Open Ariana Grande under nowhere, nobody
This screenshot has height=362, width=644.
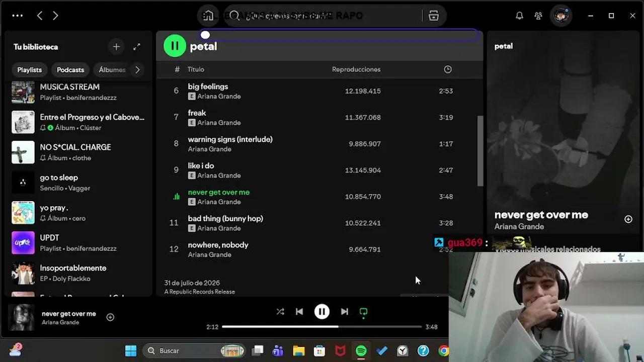210,255
